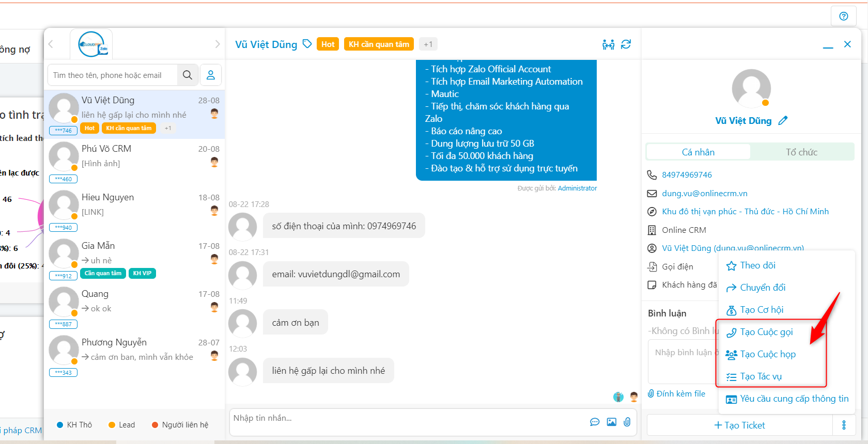Switch to the Tổ chức tab
The height and width of the screenshot is (444, 868).
coord(801,152)
